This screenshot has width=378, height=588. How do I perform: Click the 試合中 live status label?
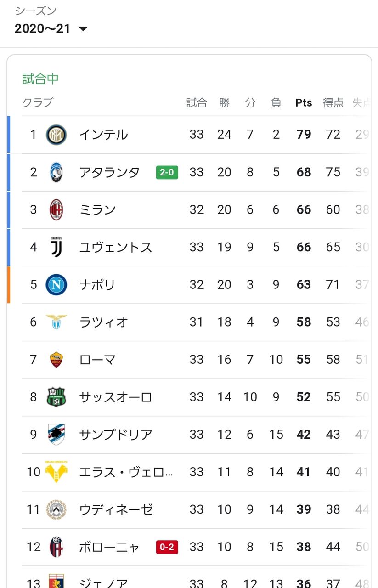pos(40,79)
